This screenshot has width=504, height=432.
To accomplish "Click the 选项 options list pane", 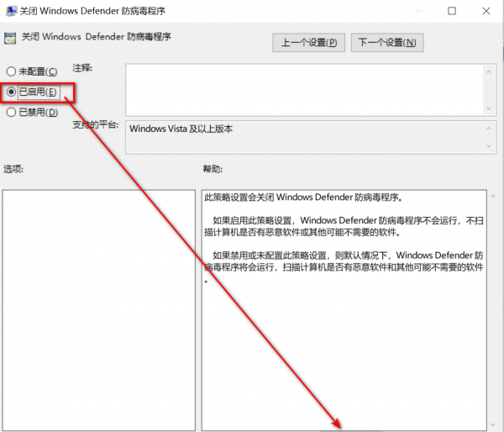I will click(x=98, y=310).
